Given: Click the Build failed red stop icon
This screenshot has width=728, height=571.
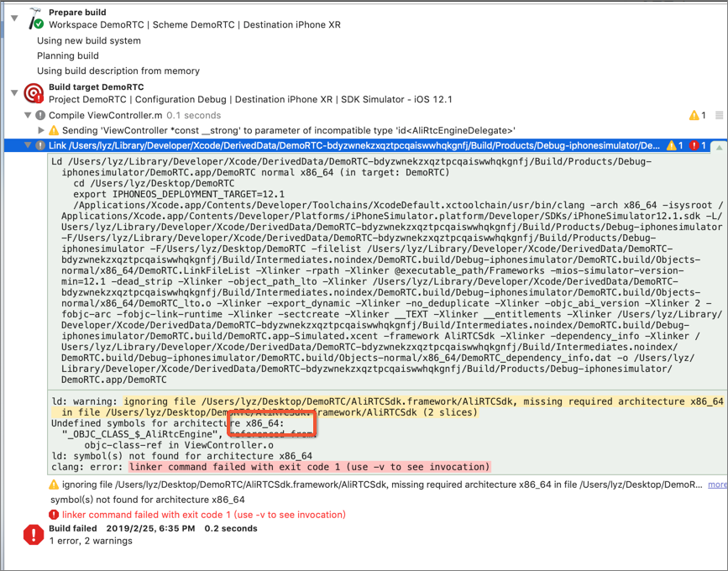Looking at the screenshot, I should (34, 535).
